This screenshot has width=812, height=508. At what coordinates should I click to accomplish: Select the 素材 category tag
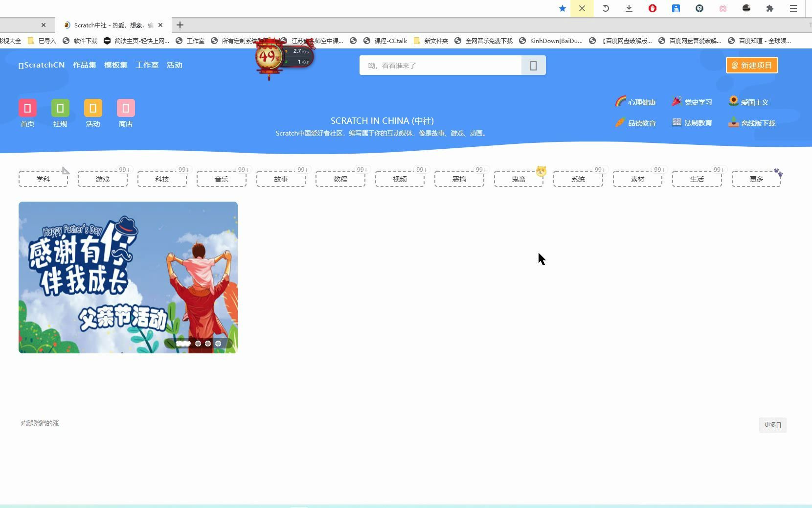pyautogui.click(x=637, y=179)
